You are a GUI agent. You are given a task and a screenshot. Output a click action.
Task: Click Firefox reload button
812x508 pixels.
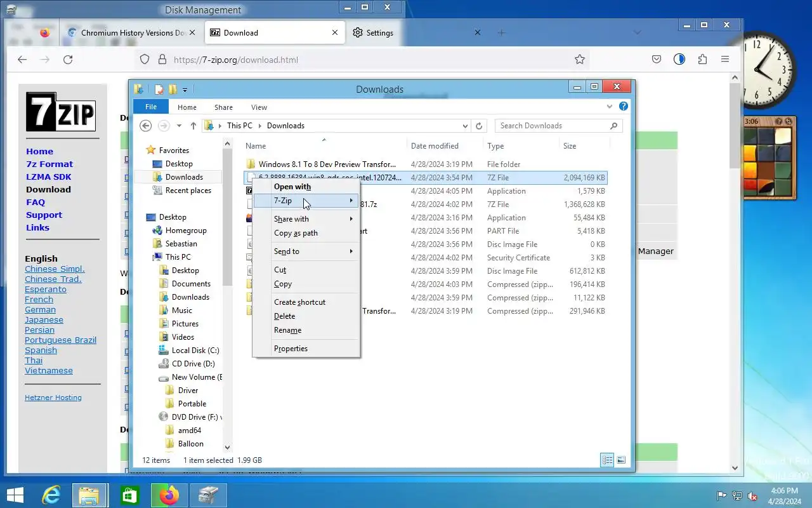coord(68,60)
